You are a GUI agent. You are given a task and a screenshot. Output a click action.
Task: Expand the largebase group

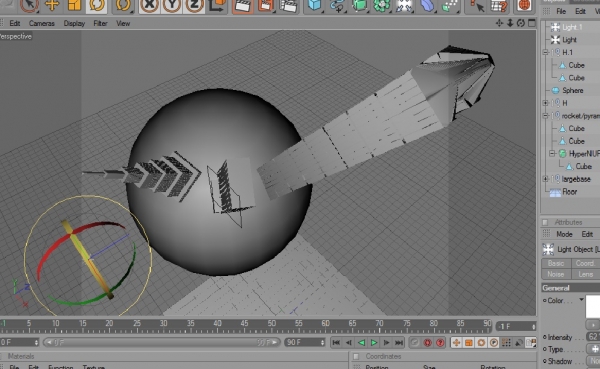[546, 179]
